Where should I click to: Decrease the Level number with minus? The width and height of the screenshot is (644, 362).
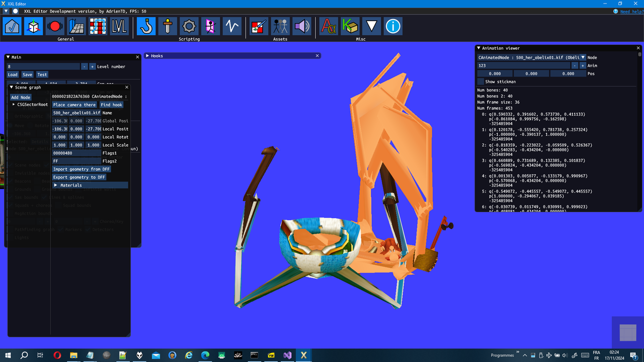(x=85, y=66)
